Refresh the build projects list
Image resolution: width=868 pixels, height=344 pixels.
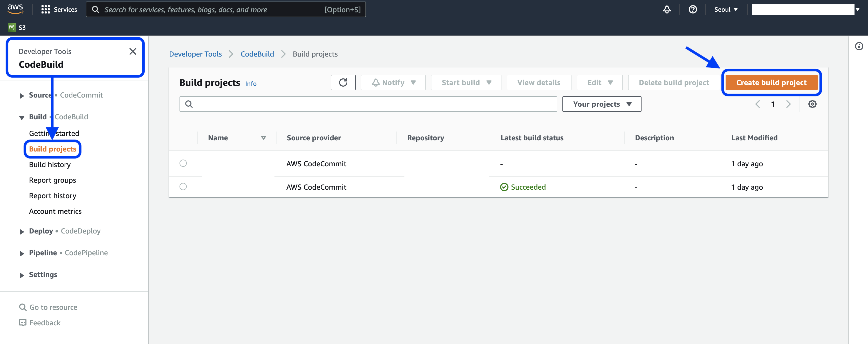[x=343, y=82]
